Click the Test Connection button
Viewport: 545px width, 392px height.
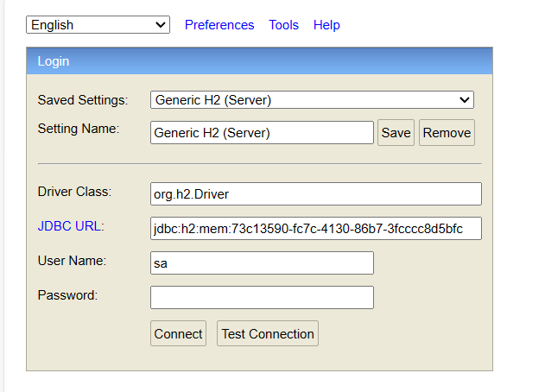point(268,333)
